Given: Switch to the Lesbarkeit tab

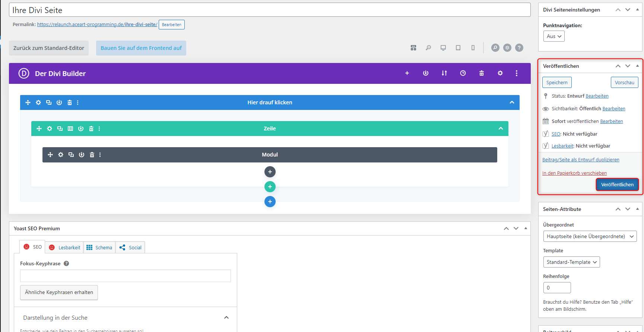Looking at the screenshot, I should pos(65,247).
